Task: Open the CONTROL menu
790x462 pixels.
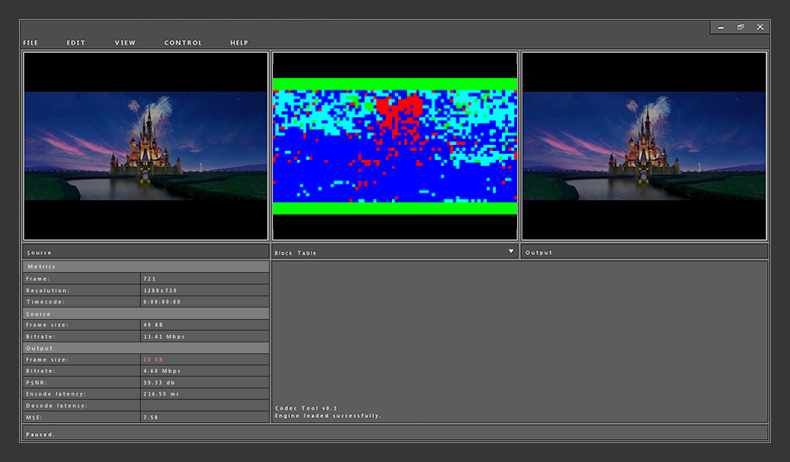Action: tap(183, 43)
